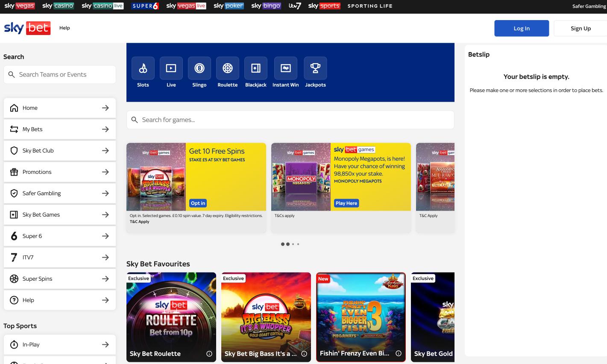Open Live casino games via its icon
The width and height of the screenshot is (607, 364).
point(171,68)
